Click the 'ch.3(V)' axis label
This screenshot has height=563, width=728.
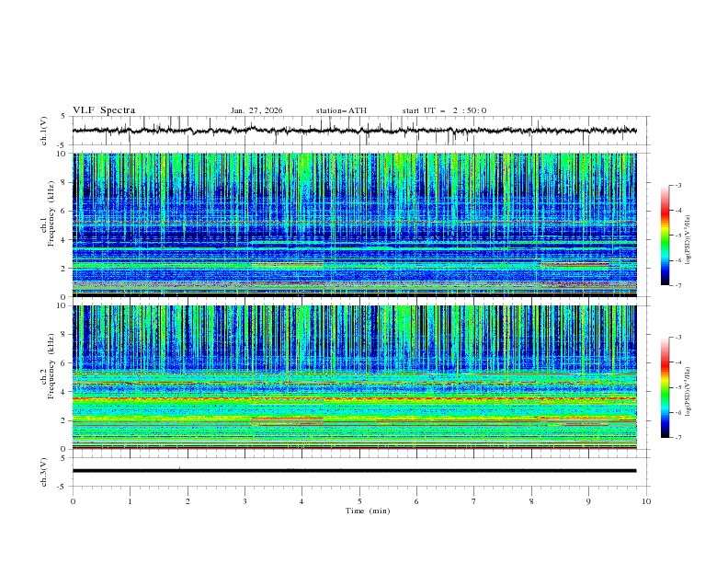tap(44, 472)
